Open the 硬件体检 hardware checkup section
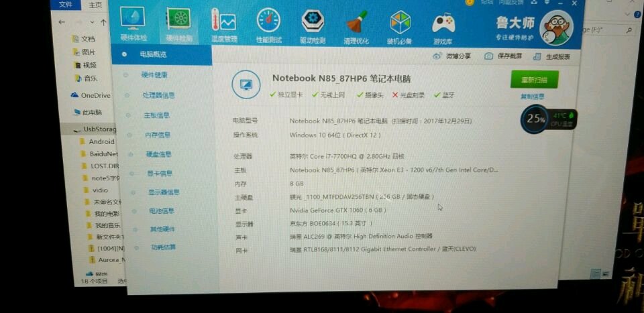The width and height of the screenshot is (644, 313). 133,25
